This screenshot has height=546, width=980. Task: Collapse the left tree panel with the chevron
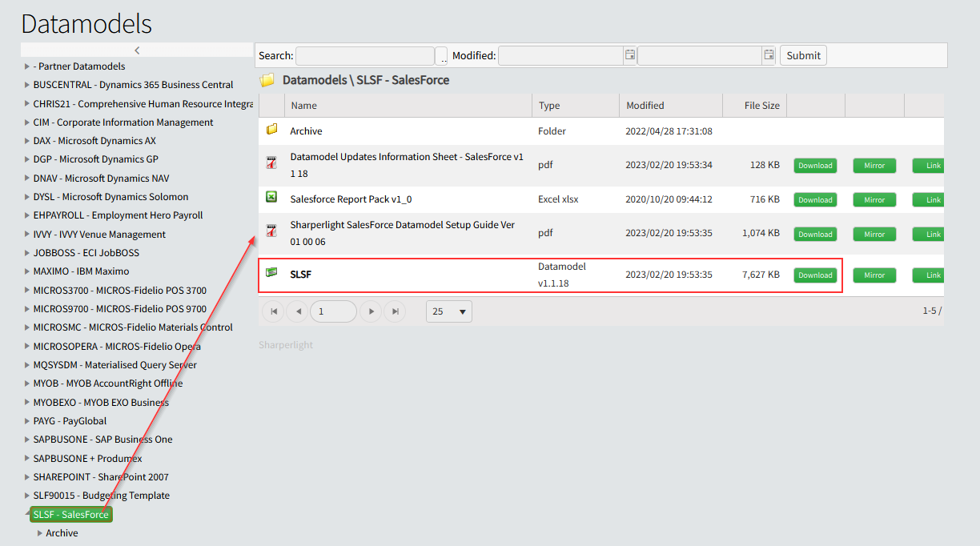click(x=137, y=50)
